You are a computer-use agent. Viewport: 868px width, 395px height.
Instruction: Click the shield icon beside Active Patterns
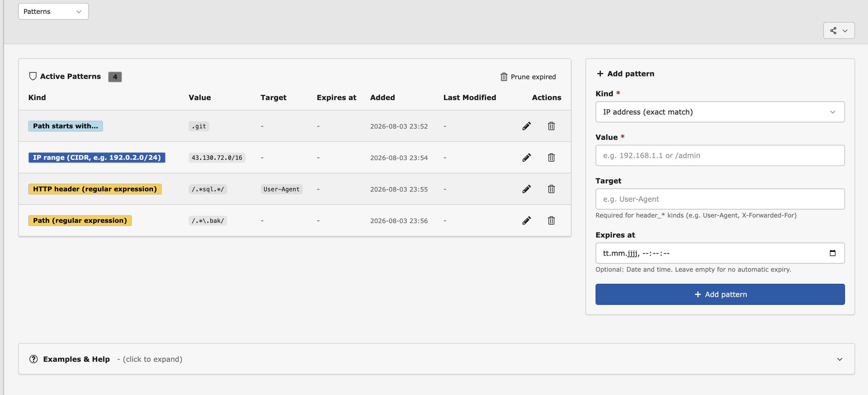[x=33, y=77]
